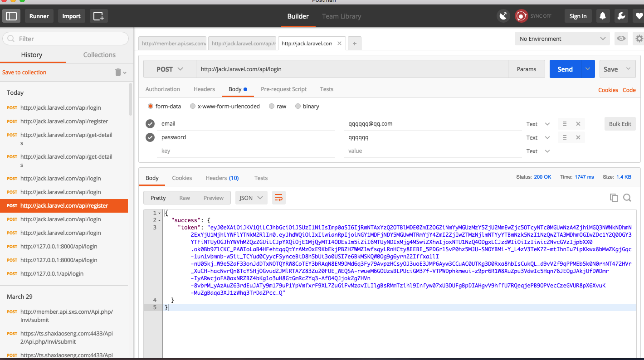
Task: Click Save to collection link
Action: pyautogui.click(x=24, y=72)
